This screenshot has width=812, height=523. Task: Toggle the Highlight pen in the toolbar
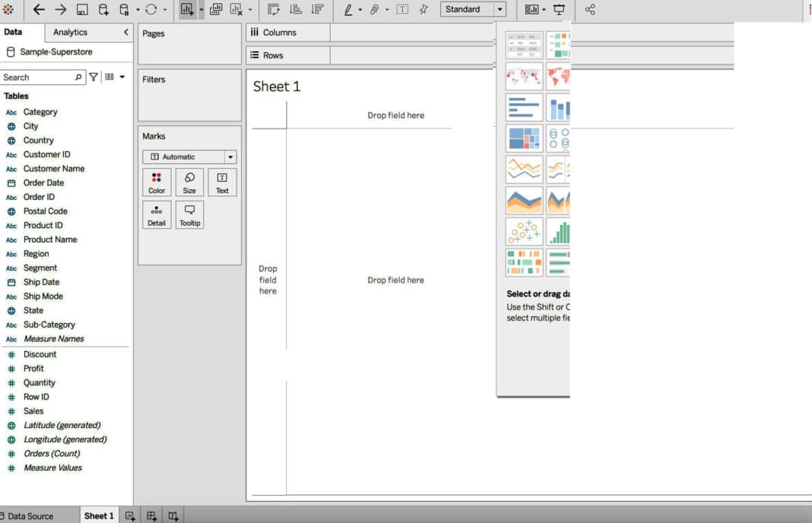pos(350,10)
